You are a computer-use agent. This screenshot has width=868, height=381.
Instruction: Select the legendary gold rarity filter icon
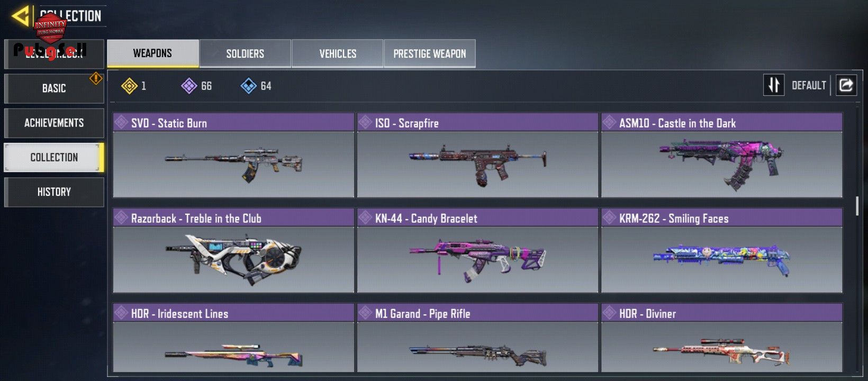(129, 86)
